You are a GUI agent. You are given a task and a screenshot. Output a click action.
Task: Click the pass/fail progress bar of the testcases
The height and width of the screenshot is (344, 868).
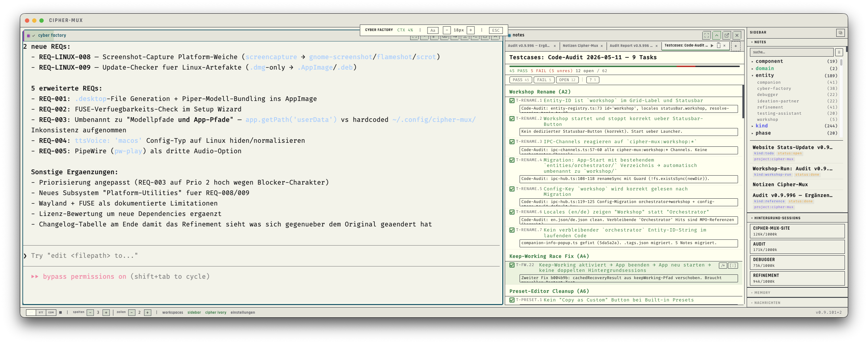pyautogui.click(x=624, y=66)
